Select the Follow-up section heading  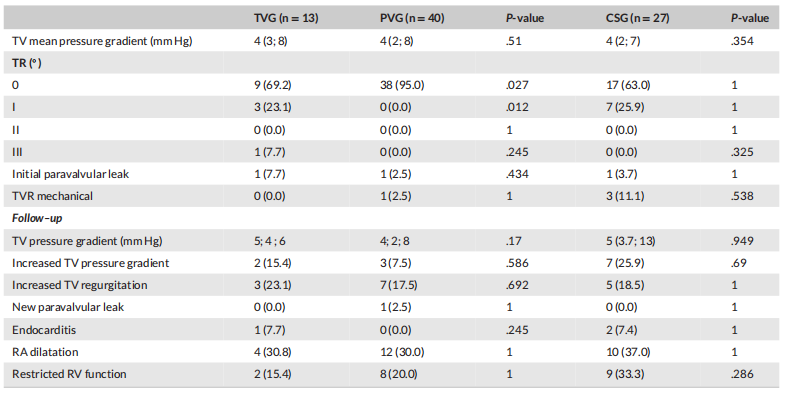(x=37, y=218)
